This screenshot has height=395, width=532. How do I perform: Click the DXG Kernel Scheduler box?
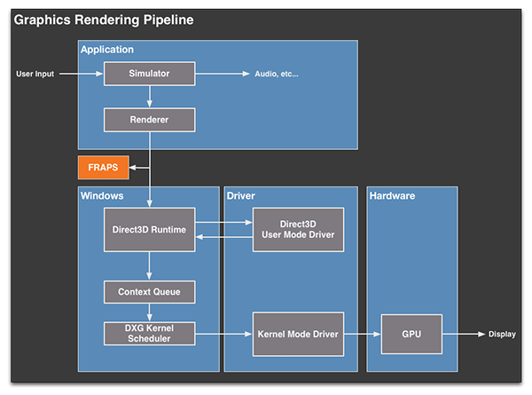149,334
